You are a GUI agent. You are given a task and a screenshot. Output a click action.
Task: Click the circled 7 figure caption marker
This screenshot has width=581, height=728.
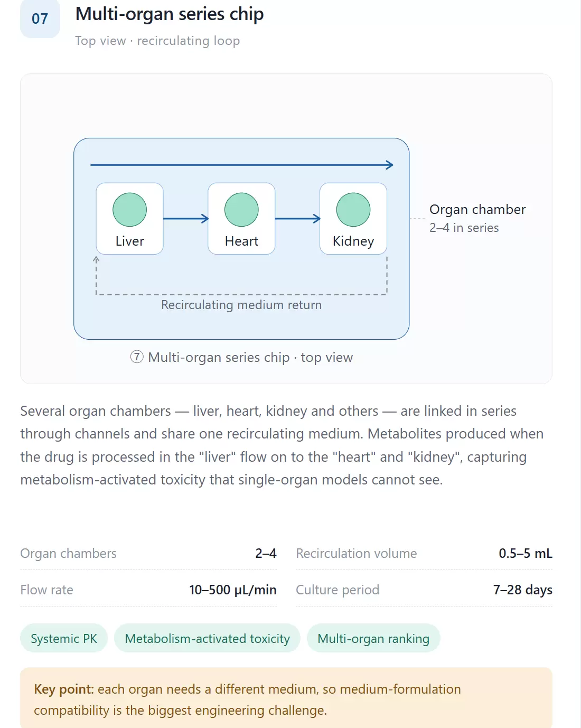point(137,357)
